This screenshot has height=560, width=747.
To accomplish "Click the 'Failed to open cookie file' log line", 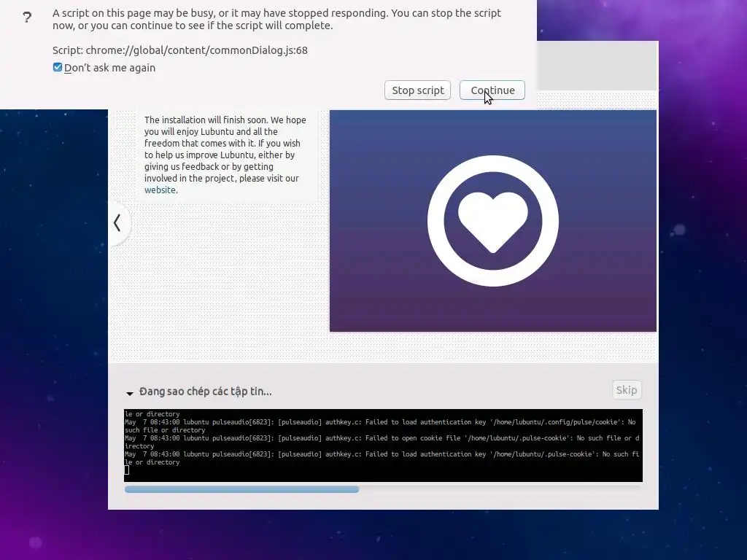I will (382, 442).
